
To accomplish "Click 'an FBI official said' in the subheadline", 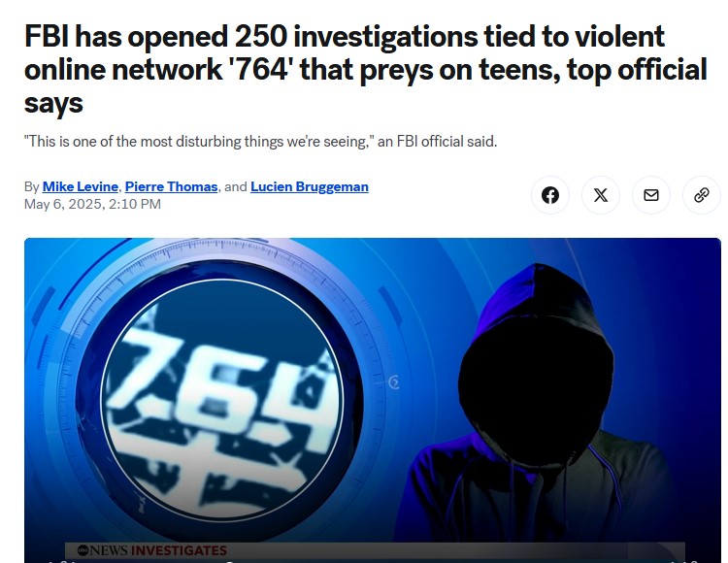I will tap(438, 141).
